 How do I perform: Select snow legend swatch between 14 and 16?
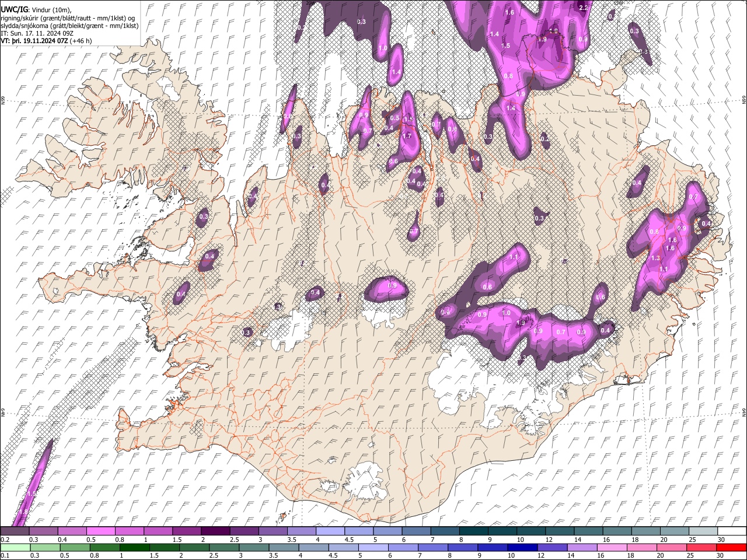tap(589, 531)
